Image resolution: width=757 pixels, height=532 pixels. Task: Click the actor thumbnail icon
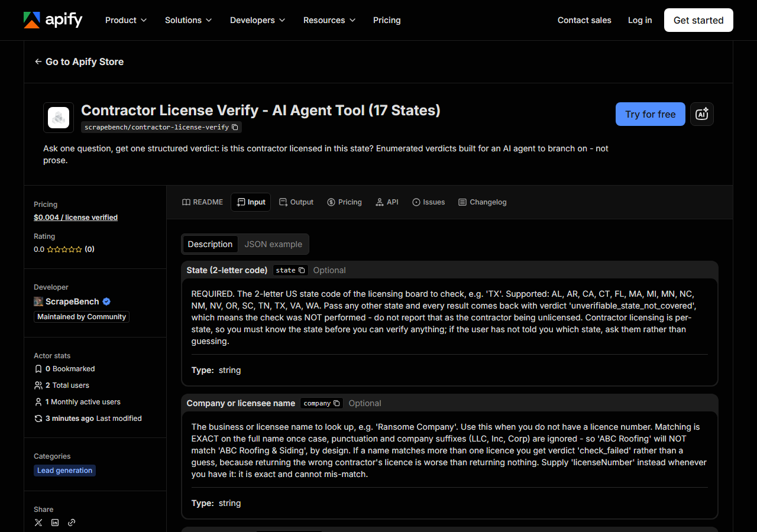coord(59,118)
